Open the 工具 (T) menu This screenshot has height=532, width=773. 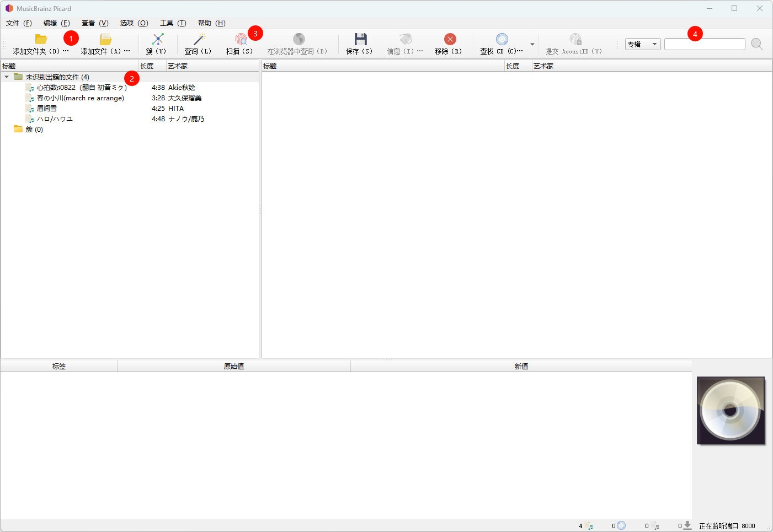coord(173,23)
